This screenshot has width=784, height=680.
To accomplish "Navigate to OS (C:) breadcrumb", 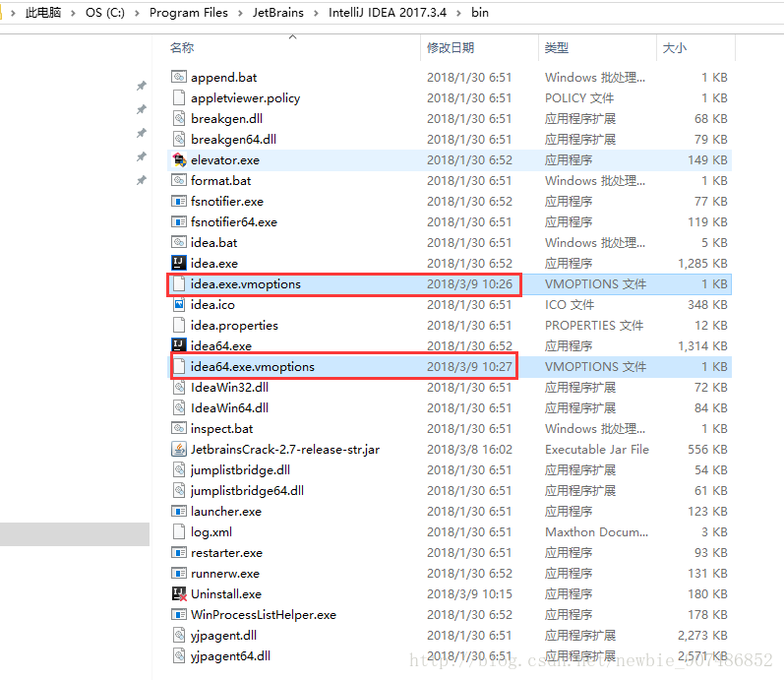I will [x=105, y=13].
